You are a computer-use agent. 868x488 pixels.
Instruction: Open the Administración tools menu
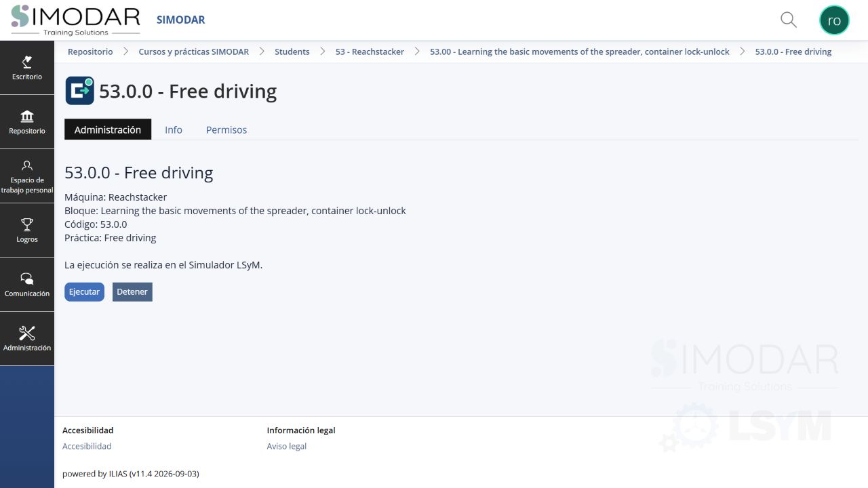tap(27, 339)
